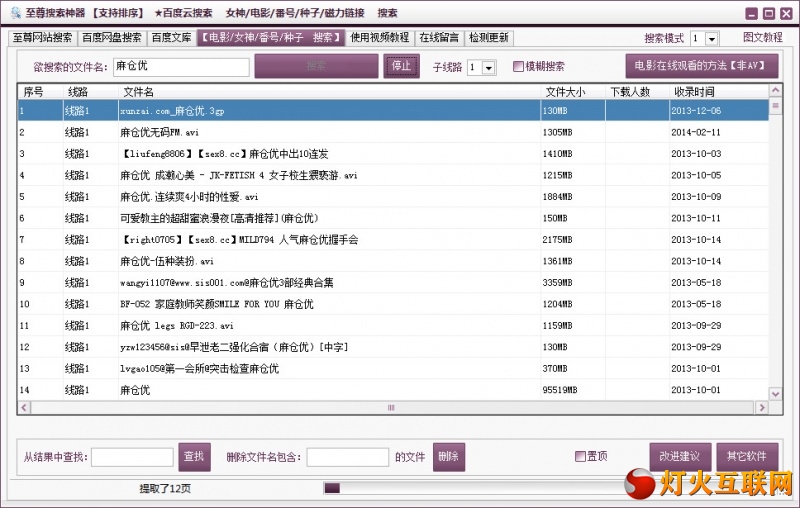
Task: Click the horizontal scrollbar thumb
Action: coord(391,408)
